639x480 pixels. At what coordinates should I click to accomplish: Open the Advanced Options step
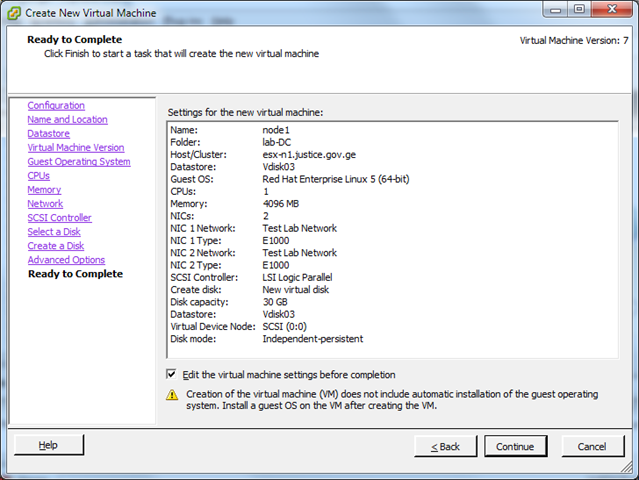click(66, 259)
